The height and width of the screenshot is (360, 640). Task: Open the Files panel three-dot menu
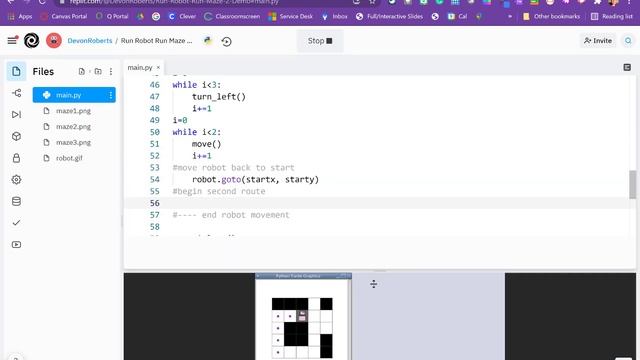coord(111,71)
